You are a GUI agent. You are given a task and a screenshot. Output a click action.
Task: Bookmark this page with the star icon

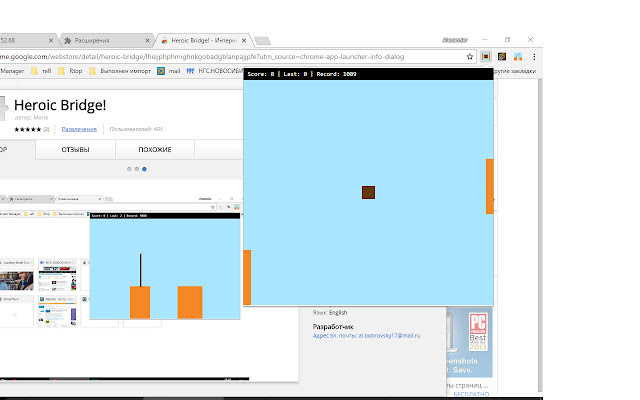point(469,57)
